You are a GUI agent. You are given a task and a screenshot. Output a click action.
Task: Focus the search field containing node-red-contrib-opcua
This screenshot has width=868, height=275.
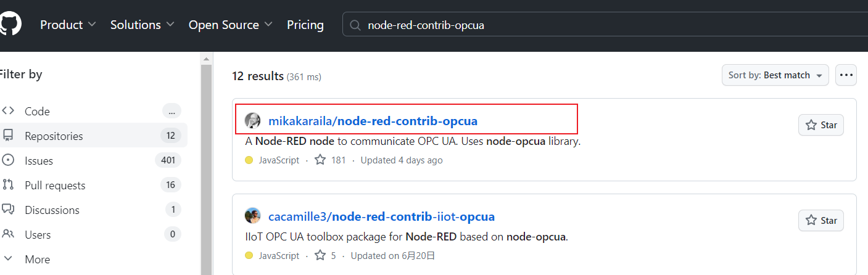click(605, 25)
